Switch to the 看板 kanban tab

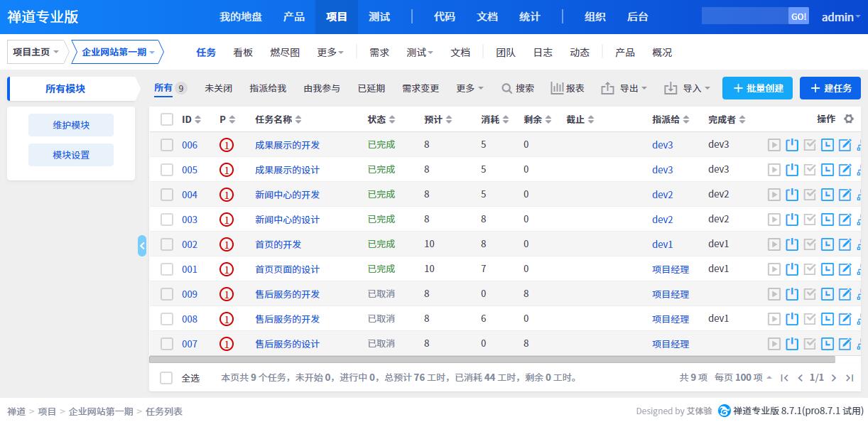coord(243,53)
